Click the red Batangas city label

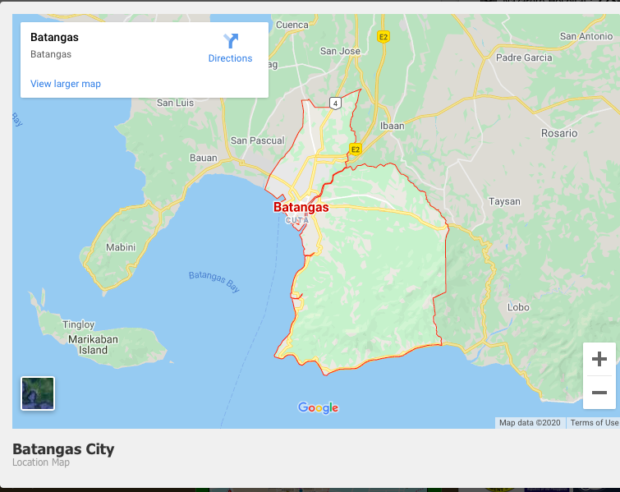301,208
